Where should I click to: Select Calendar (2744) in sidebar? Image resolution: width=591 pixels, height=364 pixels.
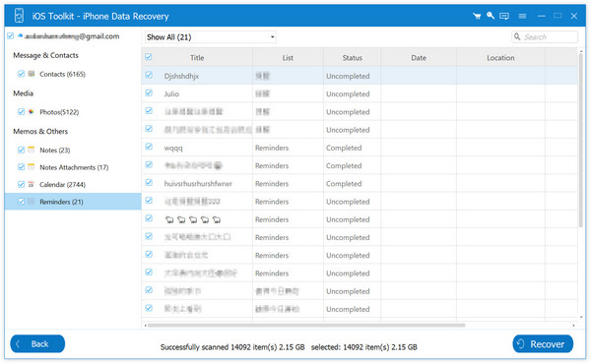[63, 184]
